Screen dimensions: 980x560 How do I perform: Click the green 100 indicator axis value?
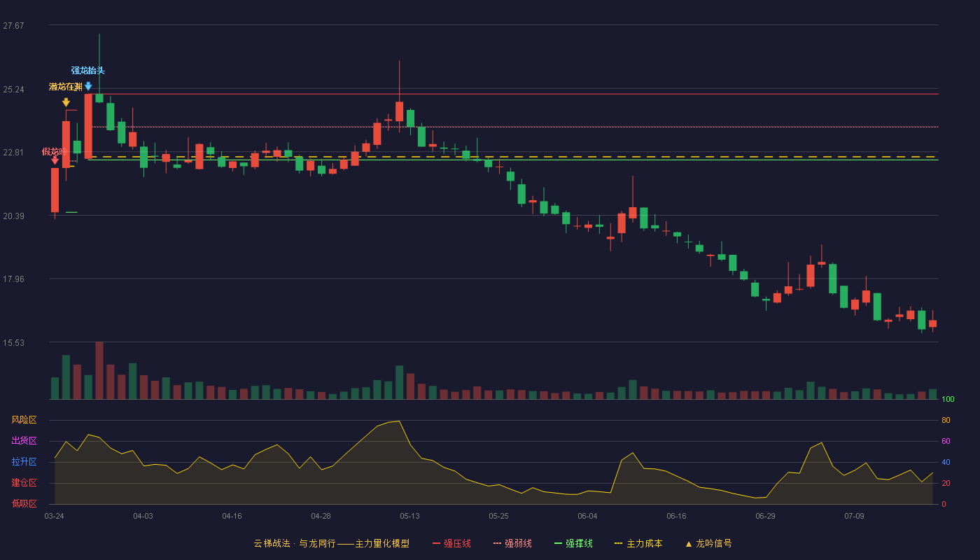click(948, 399)
